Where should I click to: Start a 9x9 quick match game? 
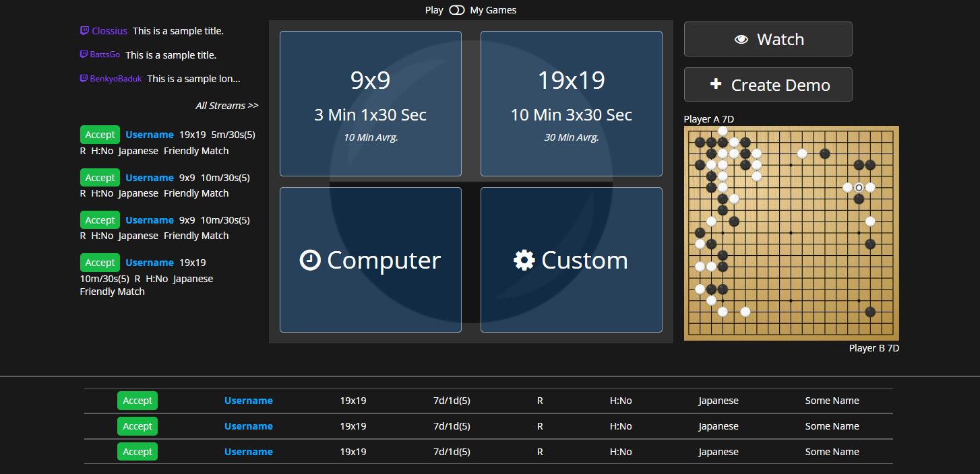(x=370, y=103)
